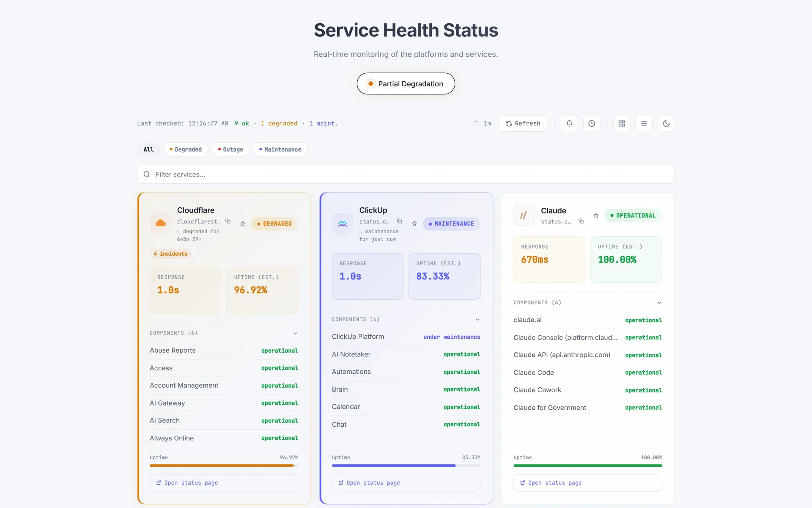Click the ClickUp 83.33% uptime tile
This screenshot has height=508, width=812.
[444, 276]
